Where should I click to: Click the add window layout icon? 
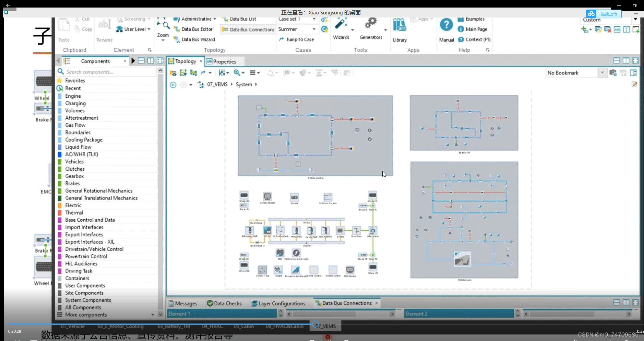point(635,30)
